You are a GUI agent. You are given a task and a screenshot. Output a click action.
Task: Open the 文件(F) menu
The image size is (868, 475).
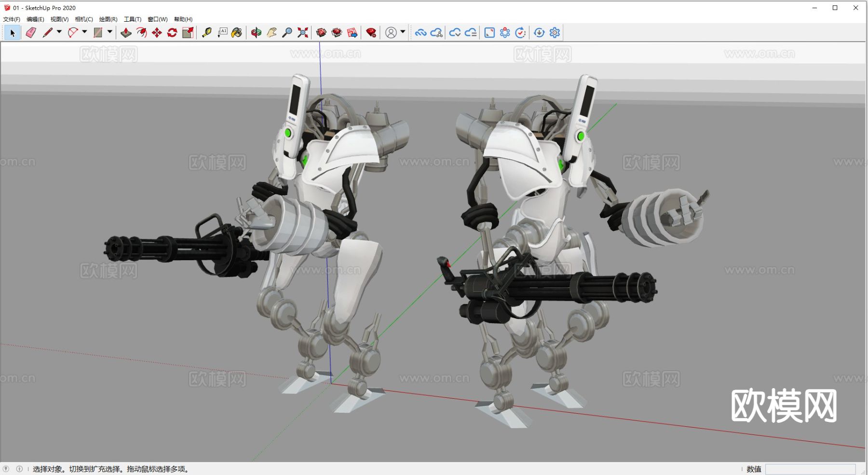tap(12, 19)
